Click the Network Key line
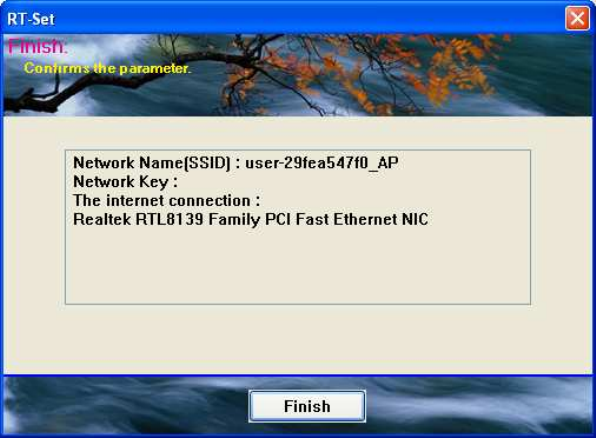 (x=125, y=182)
